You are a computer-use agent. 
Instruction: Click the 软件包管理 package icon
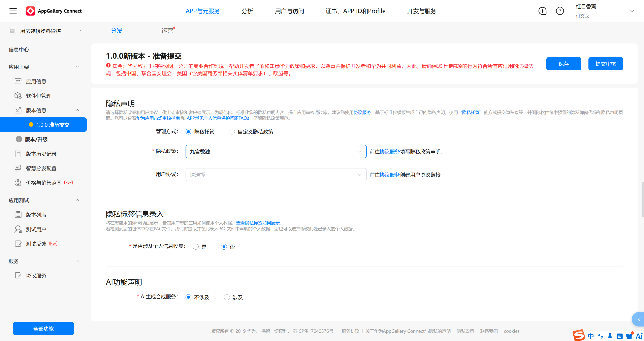[18, 96]
